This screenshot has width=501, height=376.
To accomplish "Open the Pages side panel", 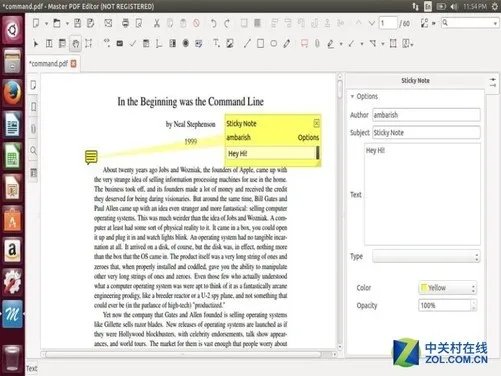I will click(33, 85).
